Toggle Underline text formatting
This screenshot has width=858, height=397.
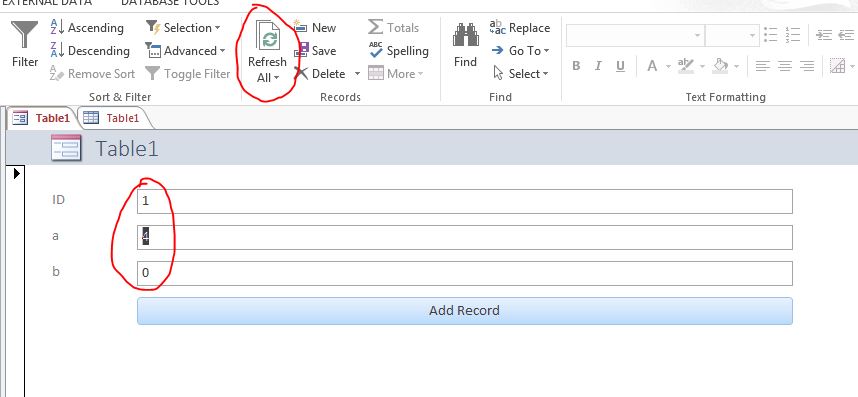[x=620, y=66]
